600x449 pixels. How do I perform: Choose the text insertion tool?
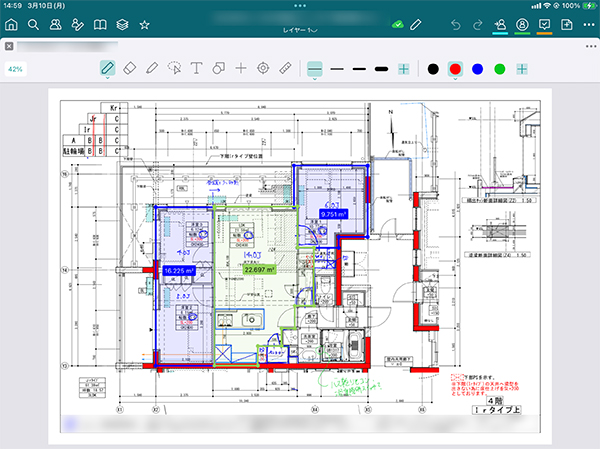[x=196, y=68]
